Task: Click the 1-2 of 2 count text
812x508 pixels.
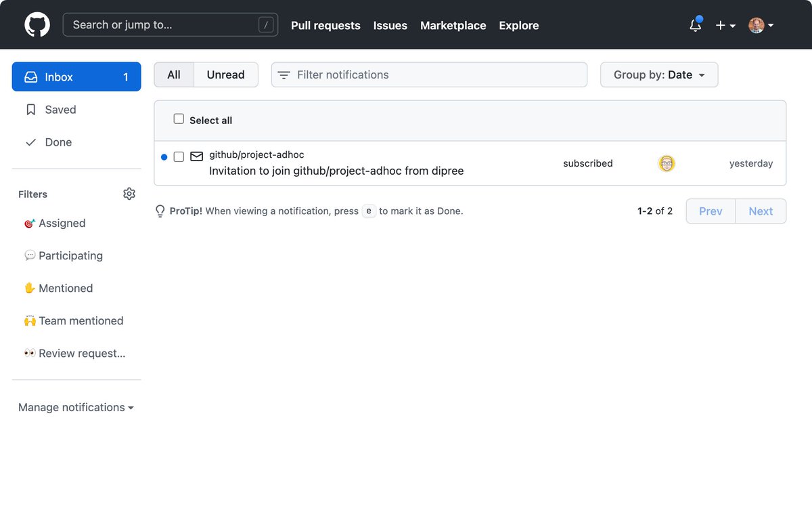Action: coord(655,211)
